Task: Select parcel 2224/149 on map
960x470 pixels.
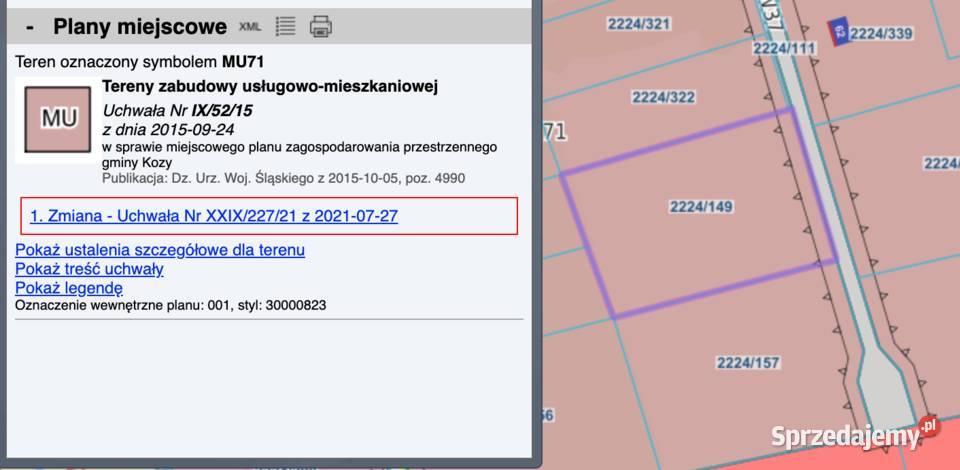Action: [x=701, y=207]
